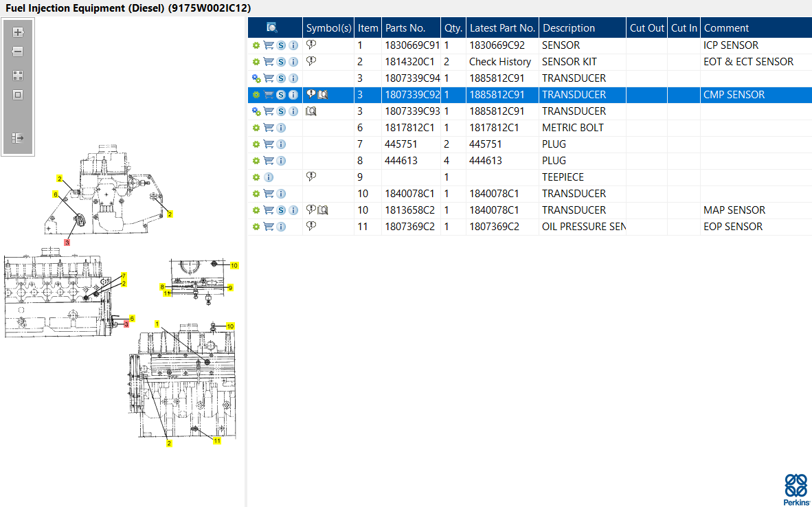Click the red callout 3 on top diagram
812x507 pixels.
click(x=67, y=243)
